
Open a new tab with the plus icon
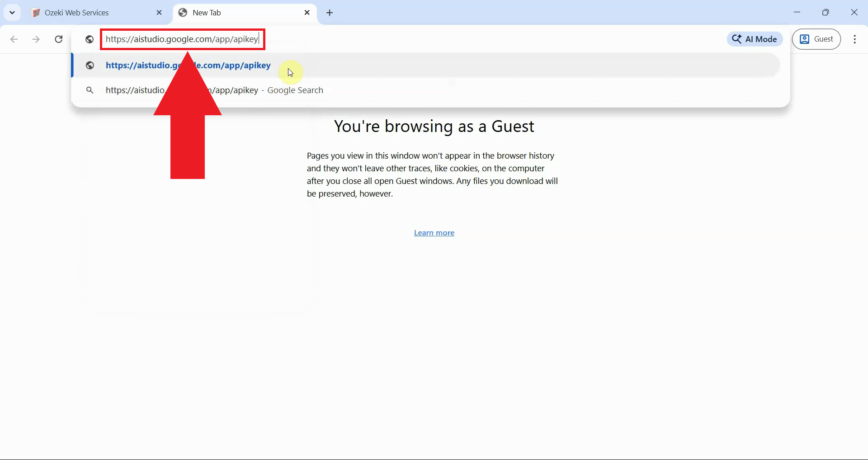330,13
